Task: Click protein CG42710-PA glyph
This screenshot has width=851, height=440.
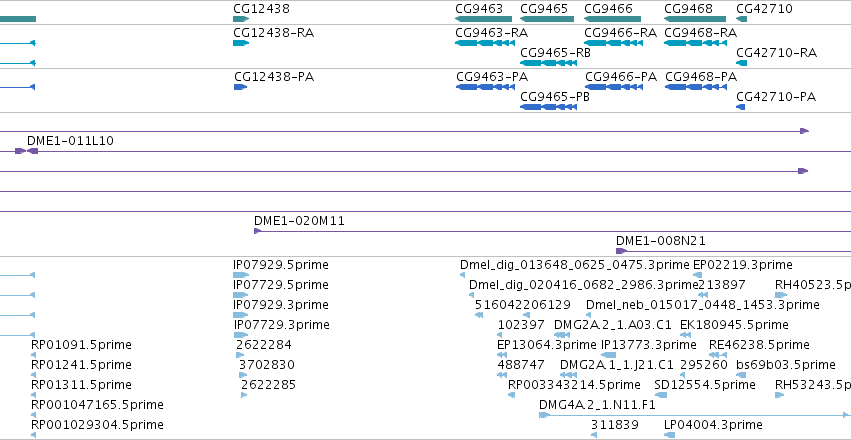Action: [740, 107]
